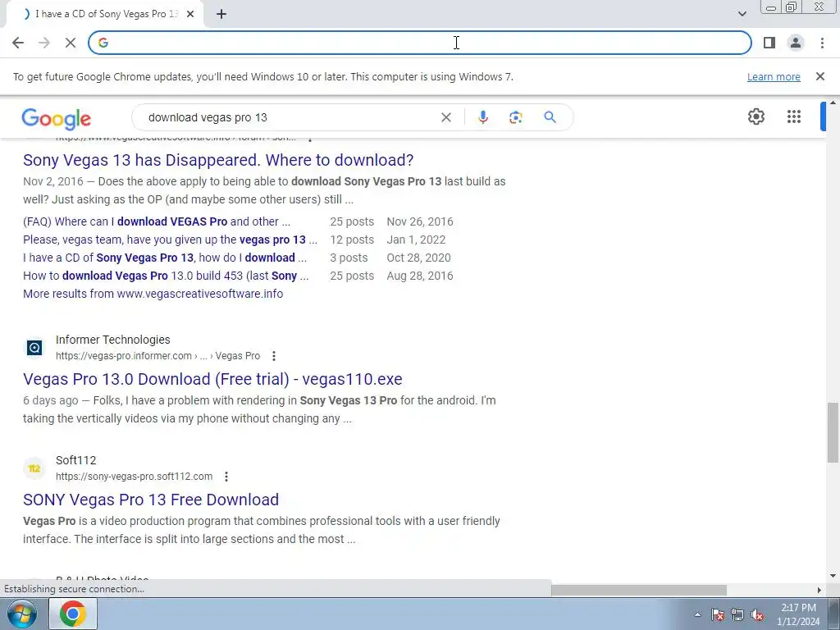Dismiss the Chrome update notification bar
Viewport: 840px width, 630px height.
click(x=820, y=76)
